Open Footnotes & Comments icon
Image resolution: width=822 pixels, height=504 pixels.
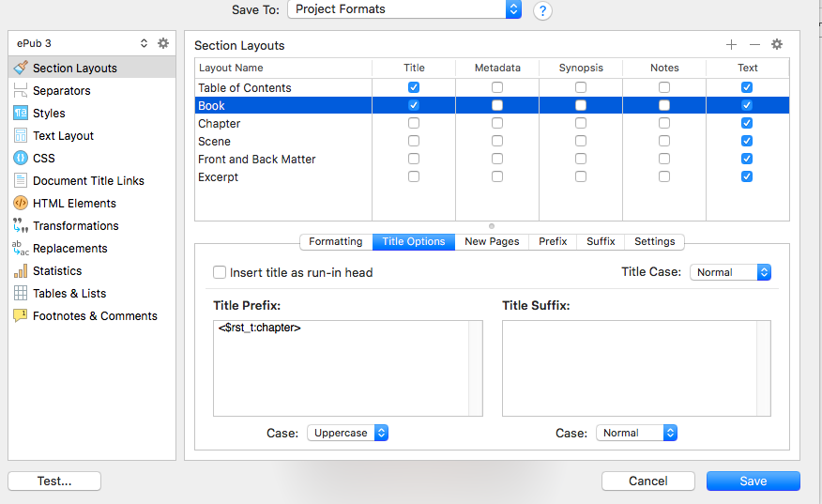tap(21, 315)
